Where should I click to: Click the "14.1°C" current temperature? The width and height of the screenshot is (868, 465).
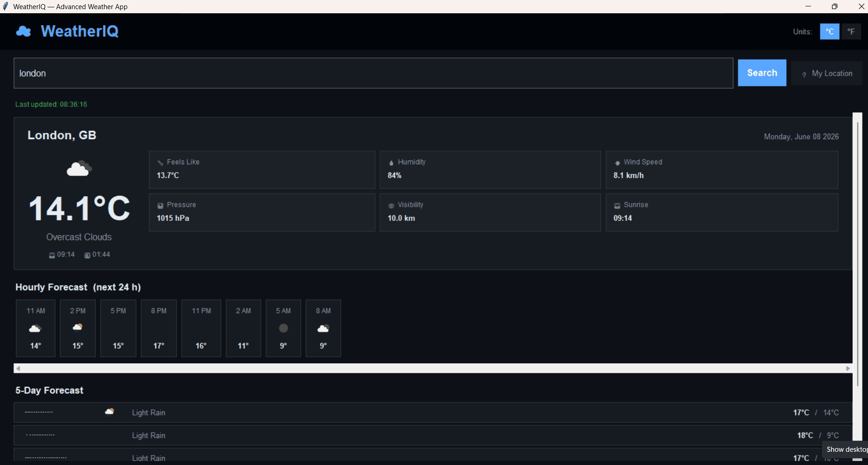(79, 209)
